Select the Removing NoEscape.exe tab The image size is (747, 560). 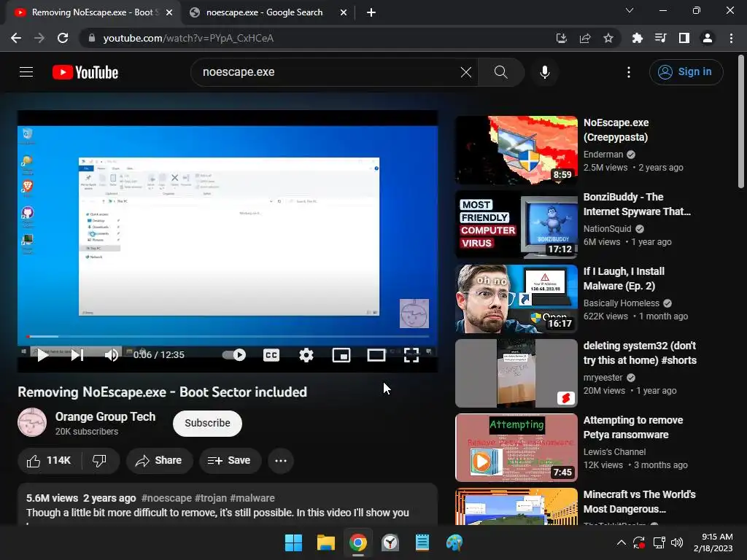(x=93, y=12)
